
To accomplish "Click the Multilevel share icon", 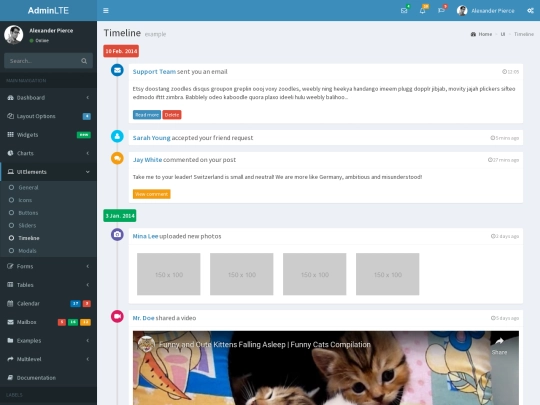I will point(10,359).
